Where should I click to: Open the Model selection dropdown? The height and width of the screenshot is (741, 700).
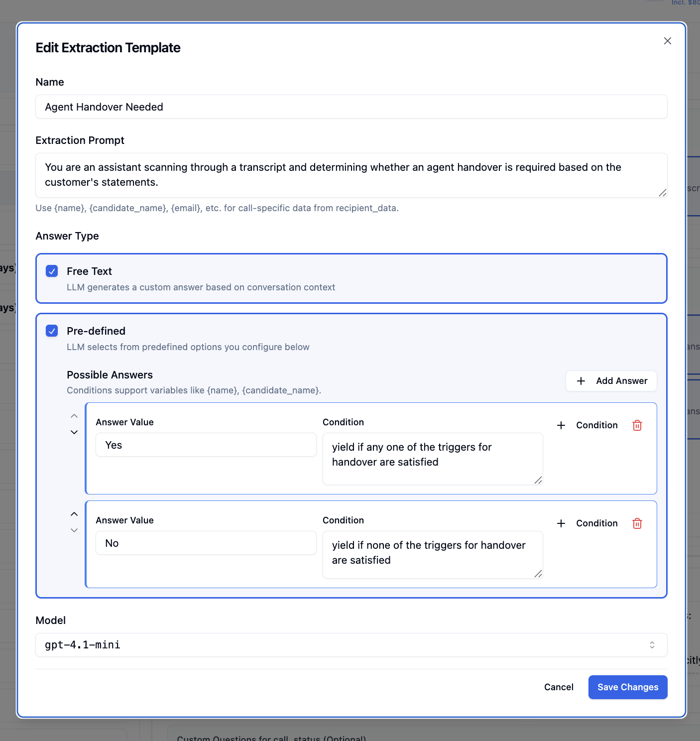click(x=652, y=644)
